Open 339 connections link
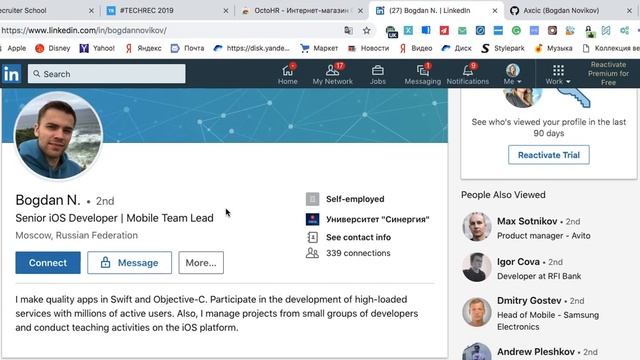The width and height of the screenshot is (640, 360). (x=358, y=253)
